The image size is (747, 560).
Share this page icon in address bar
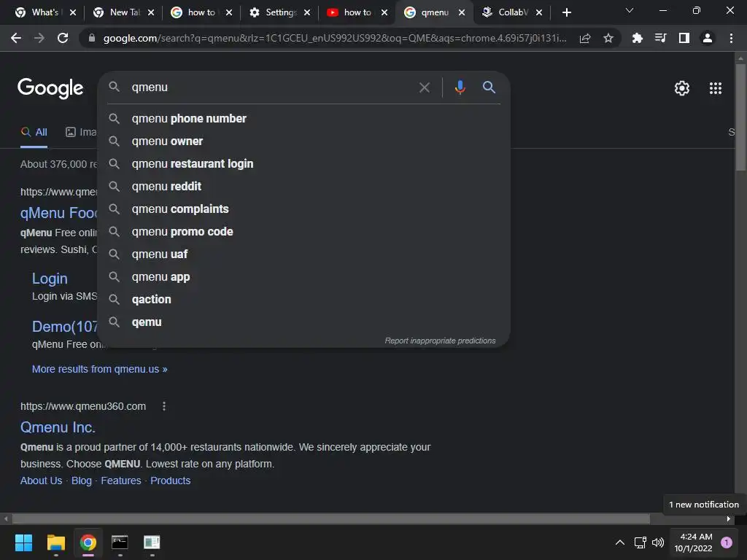pyautogui.click(x=585, y=39)
